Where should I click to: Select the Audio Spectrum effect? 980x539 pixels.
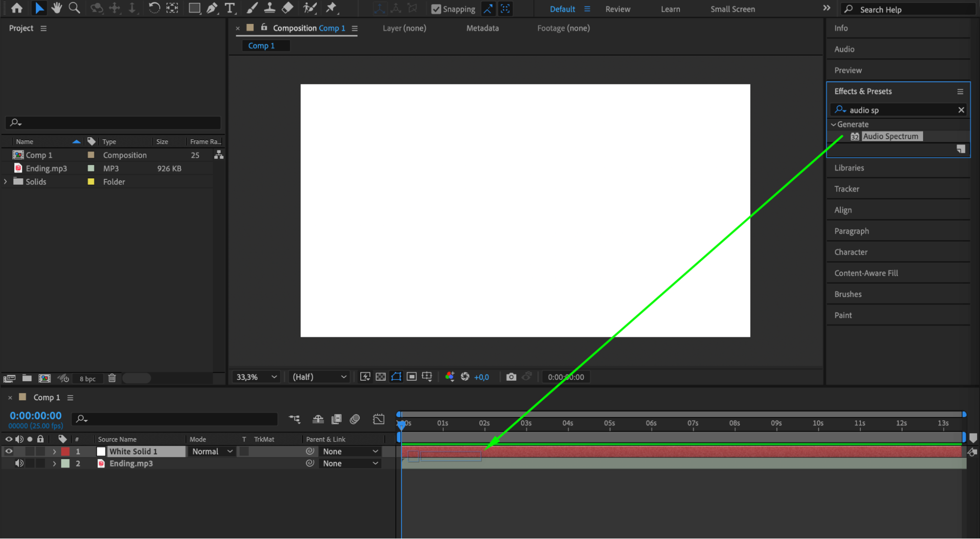coord(890,136)
